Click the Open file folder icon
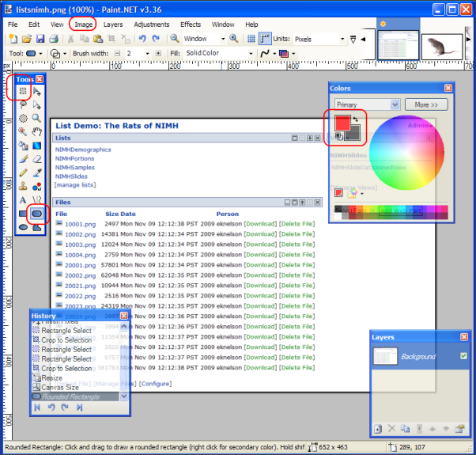This screenshot has height=455, width=476. (x=27, y=39)
